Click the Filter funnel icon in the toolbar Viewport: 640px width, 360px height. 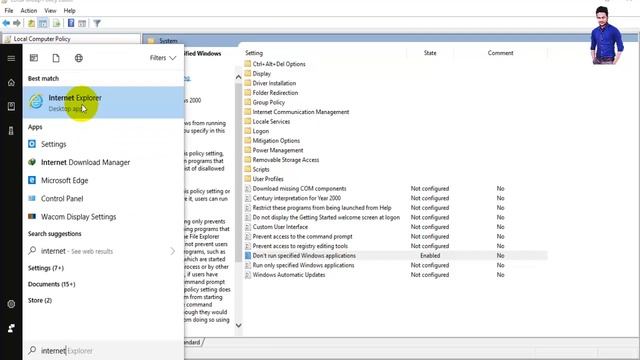coord(97,23)
